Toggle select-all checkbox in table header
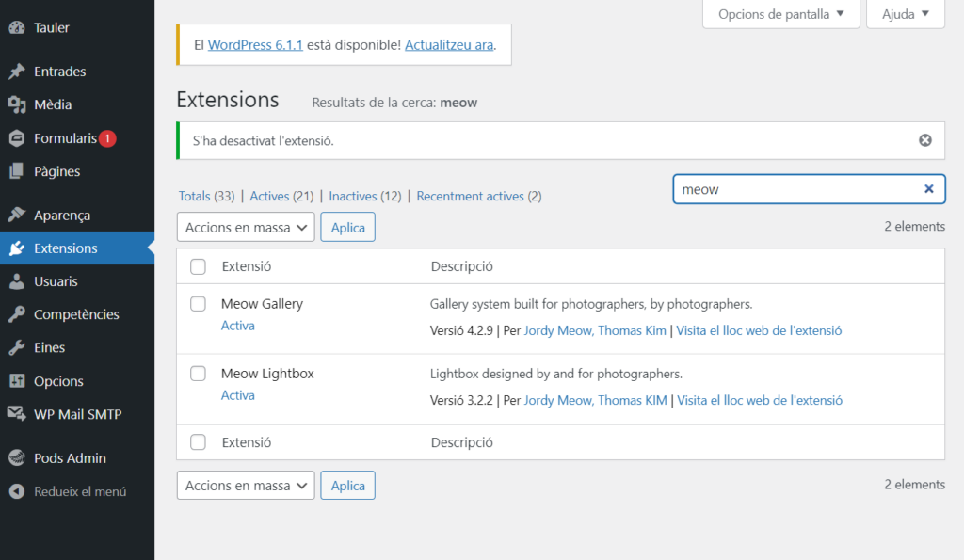 point(198,266)
